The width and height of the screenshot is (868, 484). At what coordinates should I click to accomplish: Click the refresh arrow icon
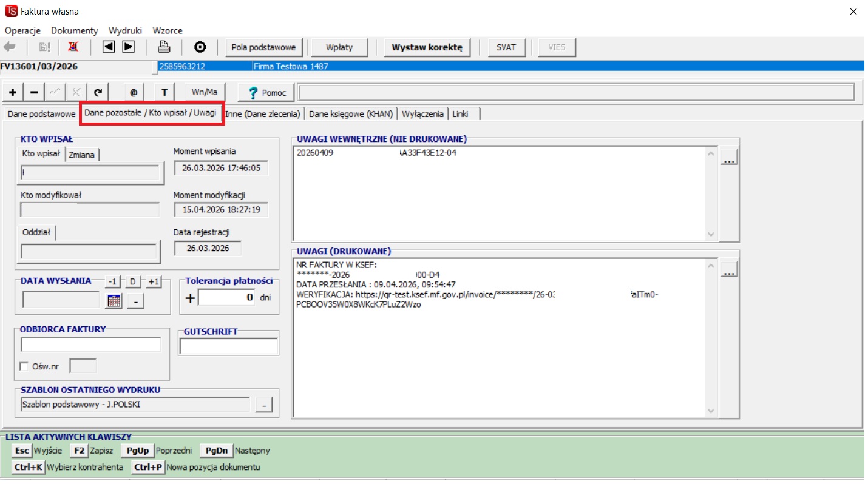point(97,92)
